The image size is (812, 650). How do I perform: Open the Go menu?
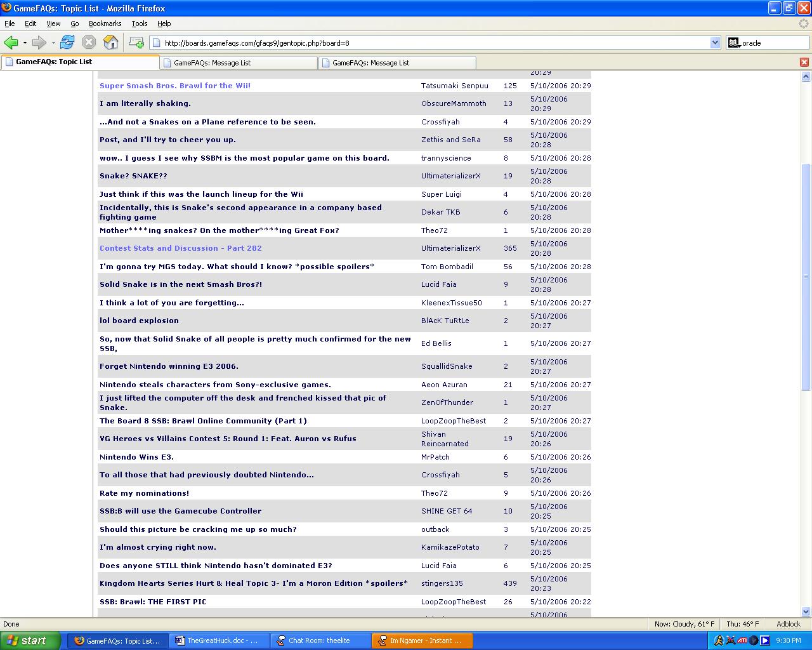coord(75,23)
